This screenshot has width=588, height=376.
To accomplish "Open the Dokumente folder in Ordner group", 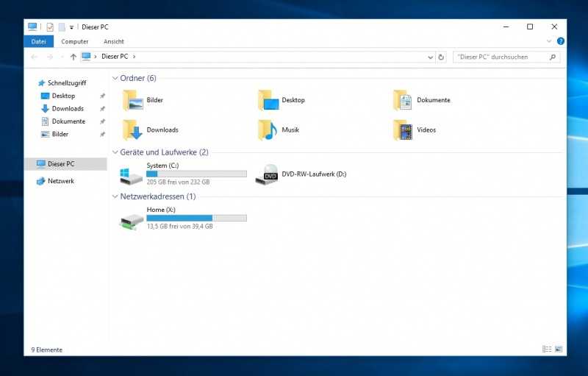I will point(404,100).
